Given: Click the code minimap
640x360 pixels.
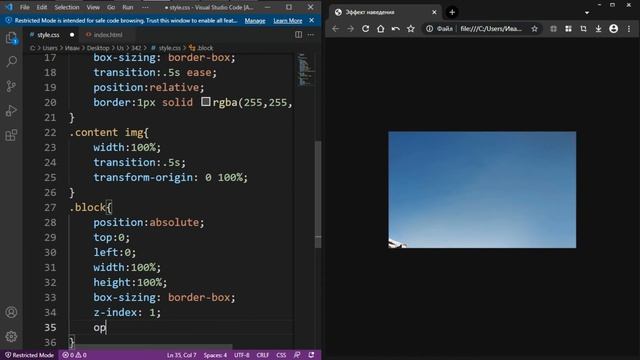Looking at the screenshot, I should 304,69.
